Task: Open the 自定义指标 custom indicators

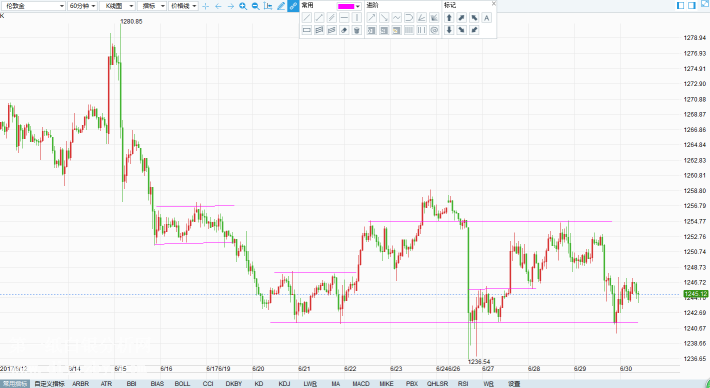Action: (49, 384)
